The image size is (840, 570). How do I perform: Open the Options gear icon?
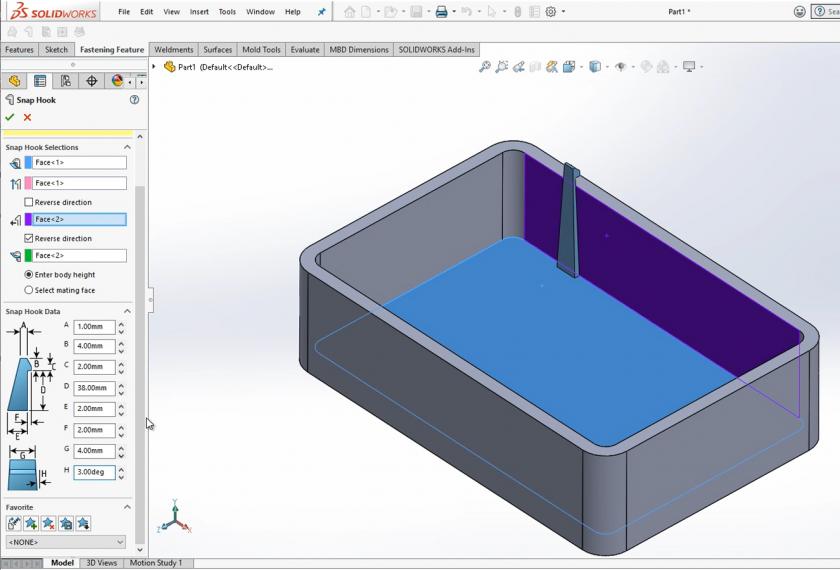click(551, 12)
